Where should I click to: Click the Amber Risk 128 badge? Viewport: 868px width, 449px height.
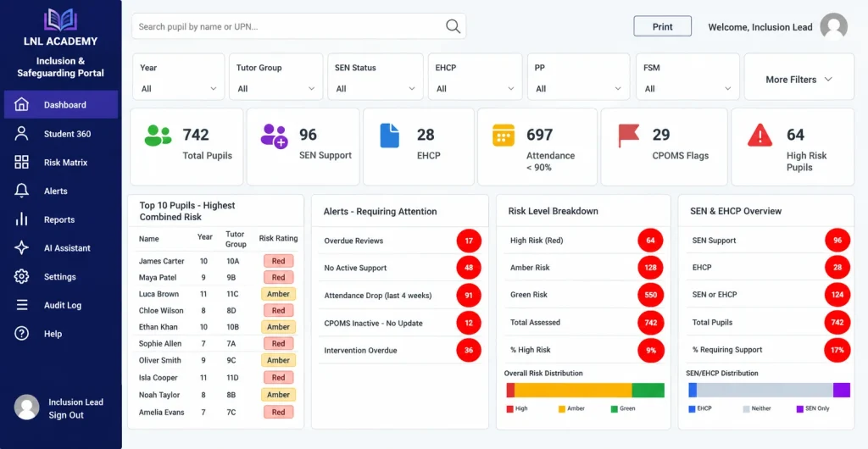pos(650,268)
